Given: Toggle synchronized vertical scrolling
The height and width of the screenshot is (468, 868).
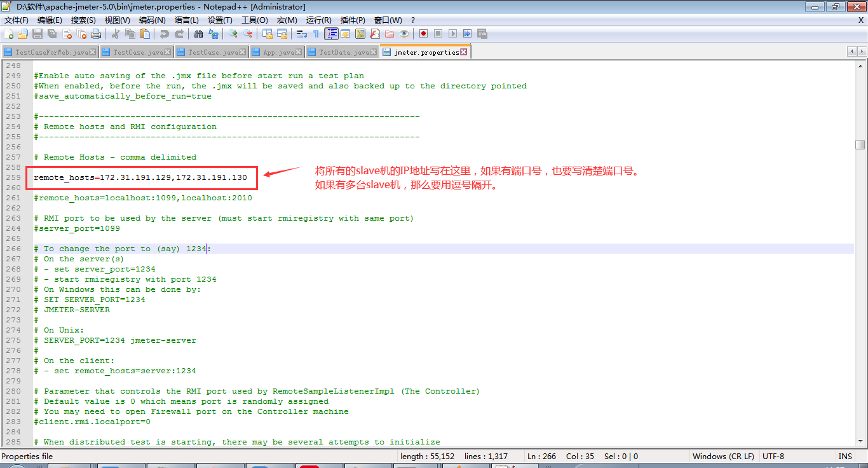Looking at the screenshot, I should click(x=268, y=34).
